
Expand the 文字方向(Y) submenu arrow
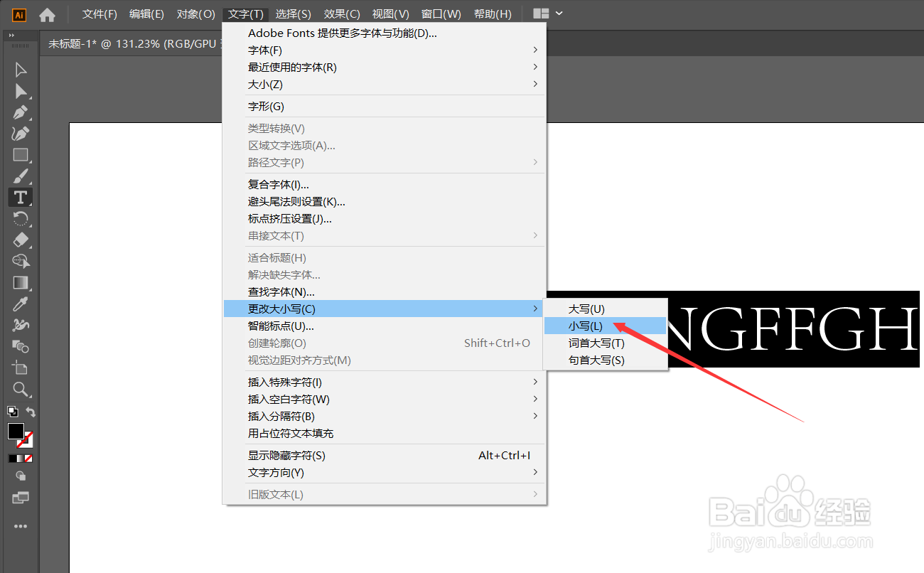pos(534,472)
